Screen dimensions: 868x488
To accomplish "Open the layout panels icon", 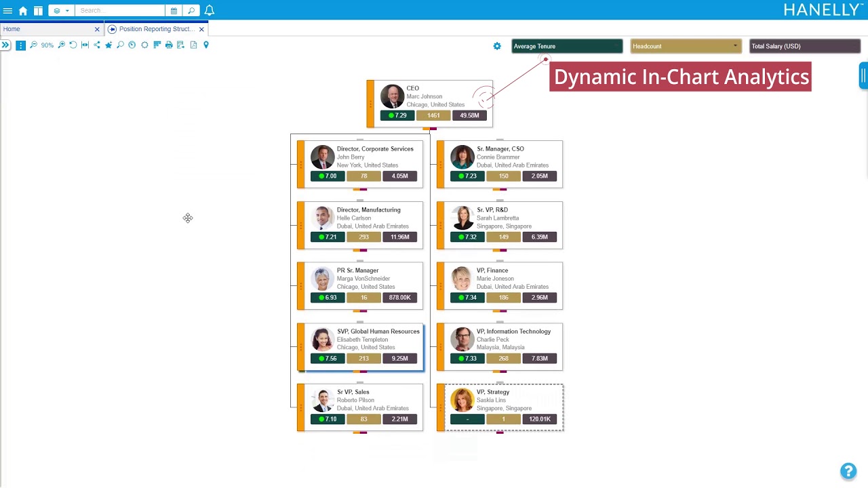I will [x=38, y=11].
